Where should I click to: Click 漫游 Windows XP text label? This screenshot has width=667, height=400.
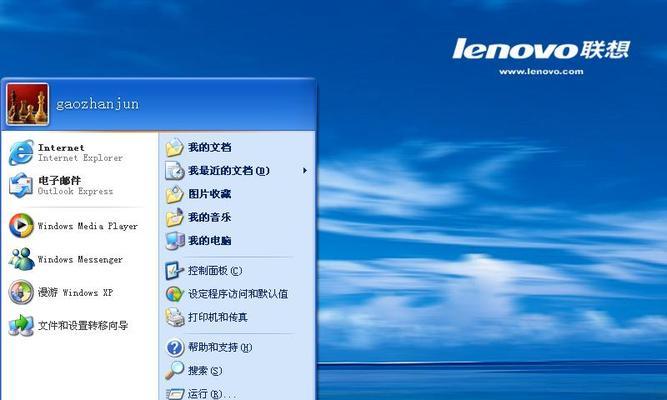[75, 292]
